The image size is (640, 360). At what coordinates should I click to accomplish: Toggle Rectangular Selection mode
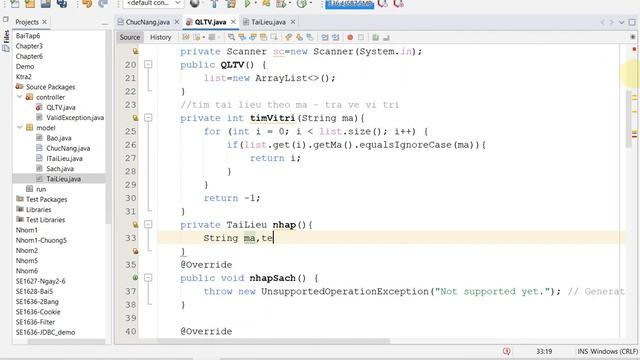pos(274,37)
